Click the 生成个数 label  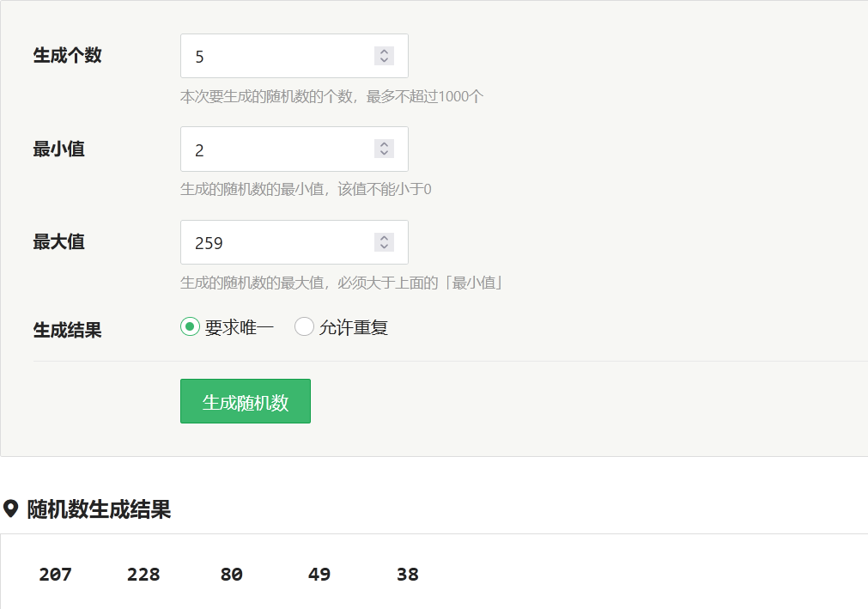point(68,55)
